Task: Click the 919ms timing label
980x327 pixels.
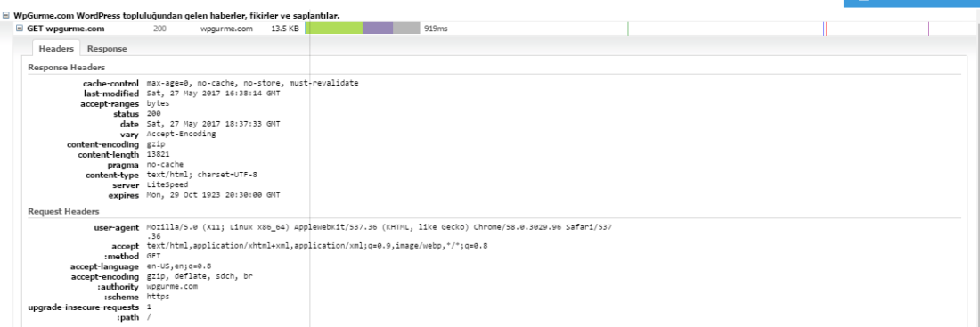Action: pos(436,29)
